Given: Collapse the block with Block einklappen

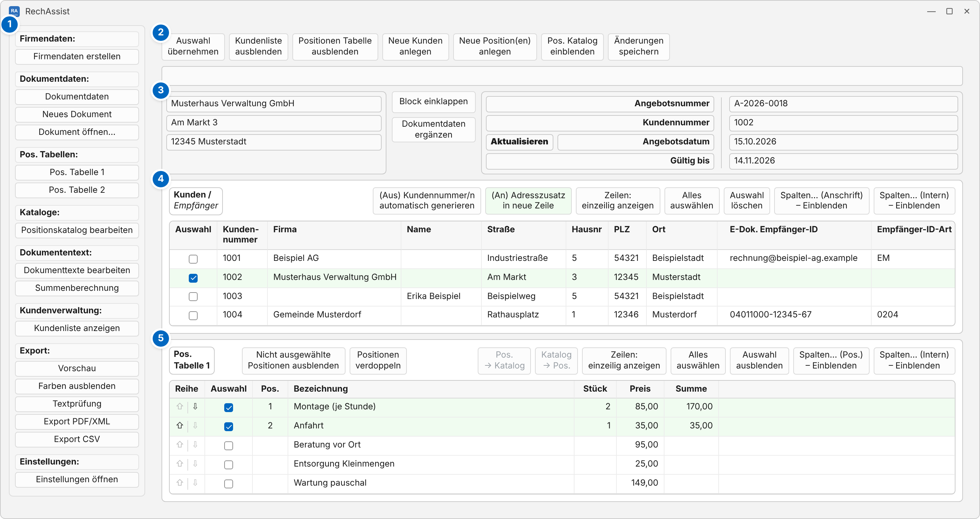Looking at the screenshot, I should [x=433, y=101].
